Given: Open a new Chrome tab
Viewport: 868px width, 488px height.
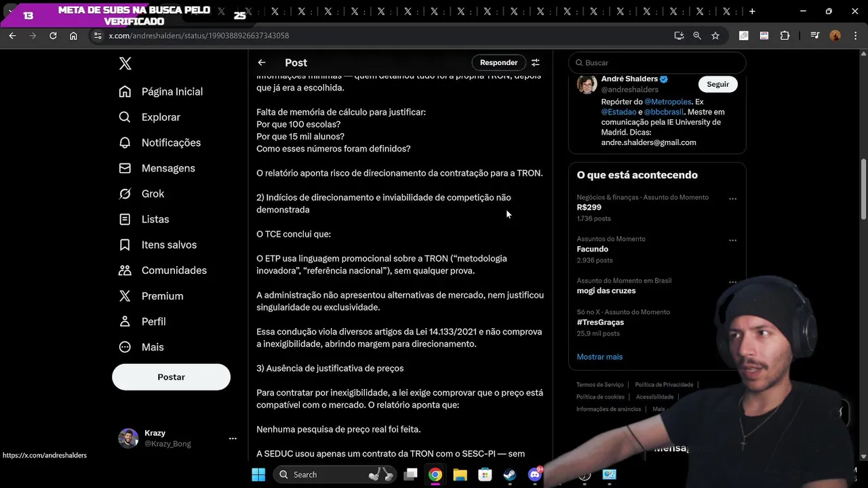Looking at the screenshot, I should point(752,12).
